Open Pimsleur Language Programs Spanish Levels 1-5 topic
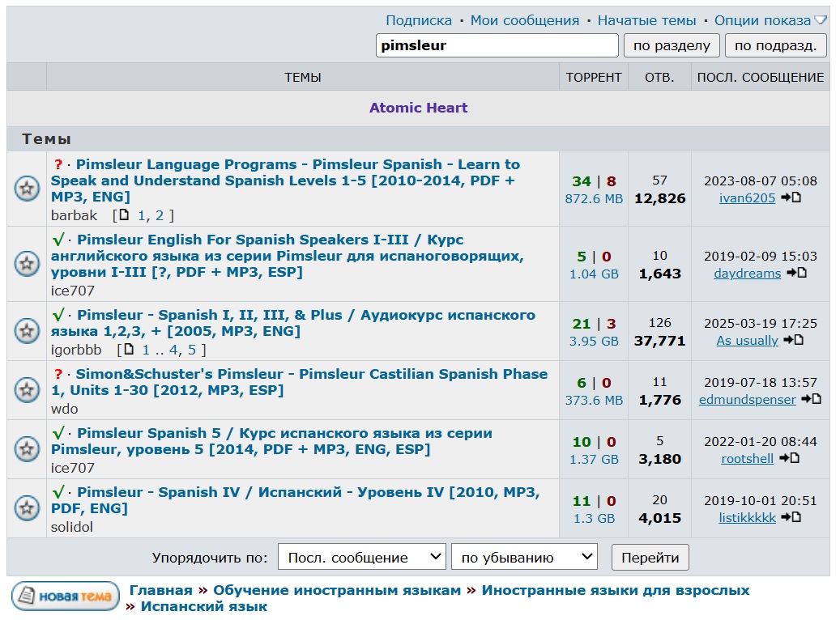This screenshot has height=620, width=840. tap(286, 180)
